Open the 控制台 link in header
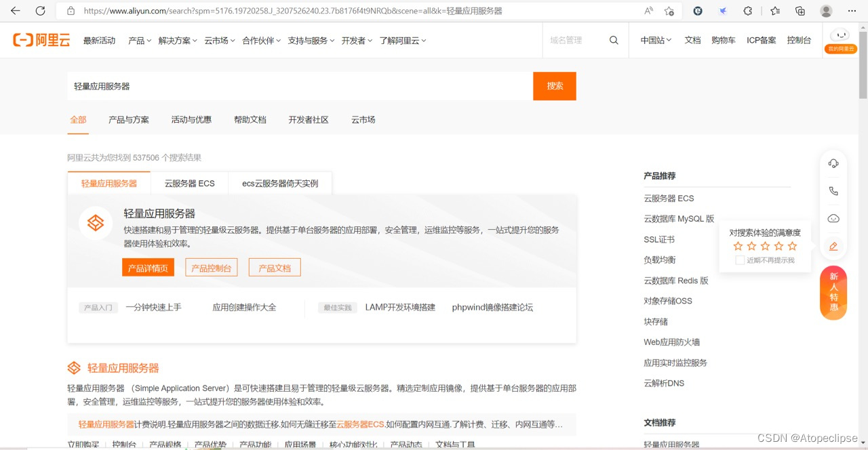Image resolution: width=868 pixels, height=450 pixels. coord(799,41)
